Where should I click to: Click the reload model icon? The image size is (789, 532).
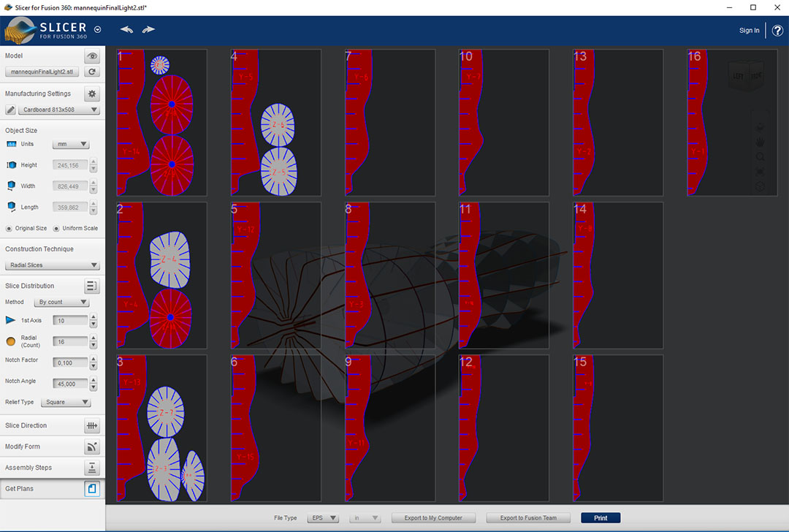pos(91,72)
